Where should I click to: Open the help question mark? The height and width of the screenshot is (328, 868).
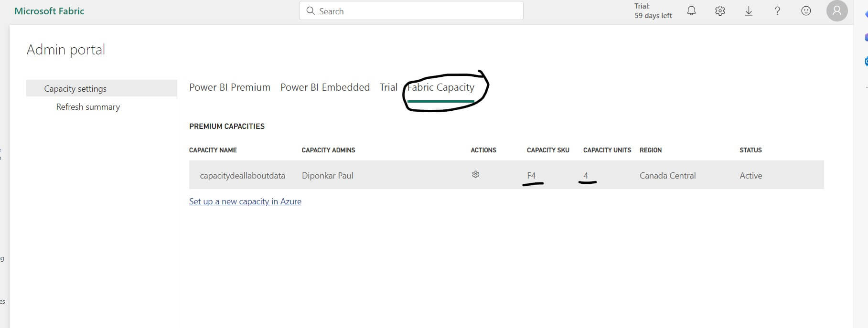coord(777,11)
